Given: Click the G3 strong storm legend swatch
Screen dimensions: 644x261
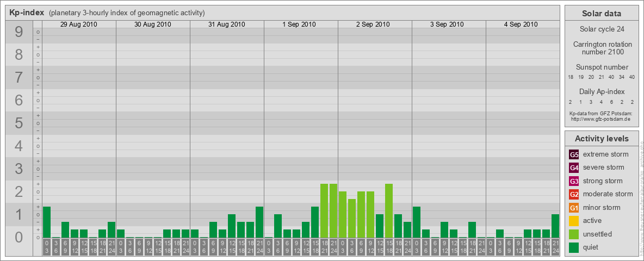Looking at the screenshot, I should pos(574,181).
